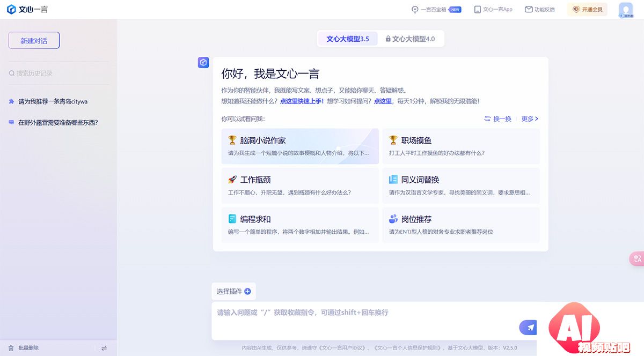Click the 功能反馈 envelope icon
This screenshot has height=356, width=644.
click(529, 10)
